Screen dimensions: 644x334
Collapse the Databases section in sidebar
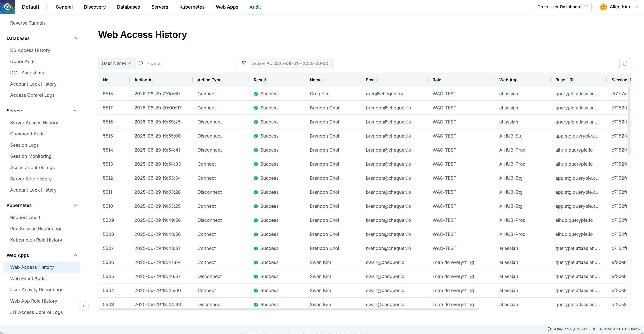click(x=75, y=38)
